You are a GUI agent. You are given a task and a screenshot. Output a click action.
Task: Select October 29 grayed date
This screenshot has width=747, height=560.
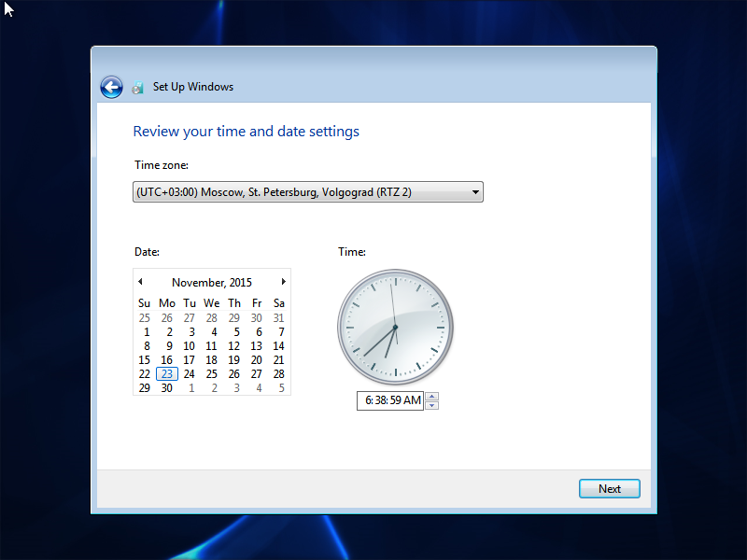(234, 317)
